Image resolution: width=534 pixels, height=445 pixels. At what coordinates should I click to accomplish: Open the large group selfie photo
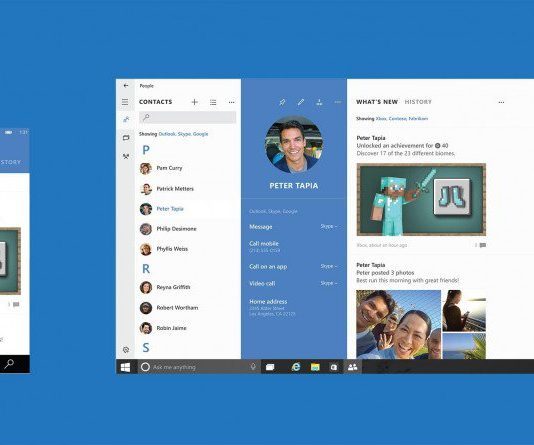point(398,324)
